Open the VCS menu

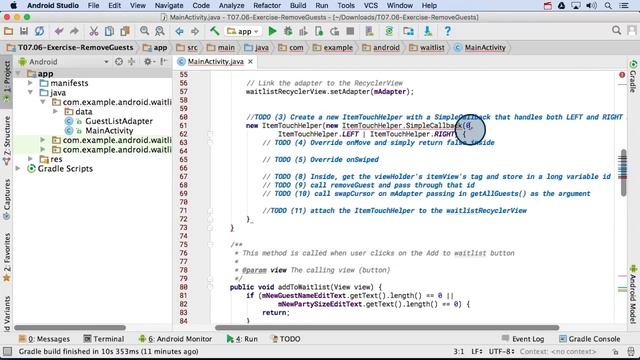click(x=371, y=6)
